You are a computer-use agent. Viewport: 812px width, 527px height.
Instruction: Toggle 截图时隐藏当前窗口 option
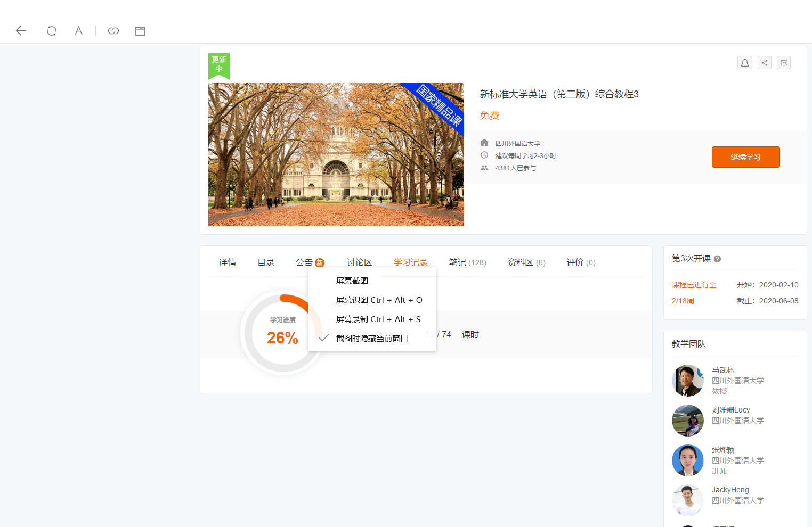[372, 338]
